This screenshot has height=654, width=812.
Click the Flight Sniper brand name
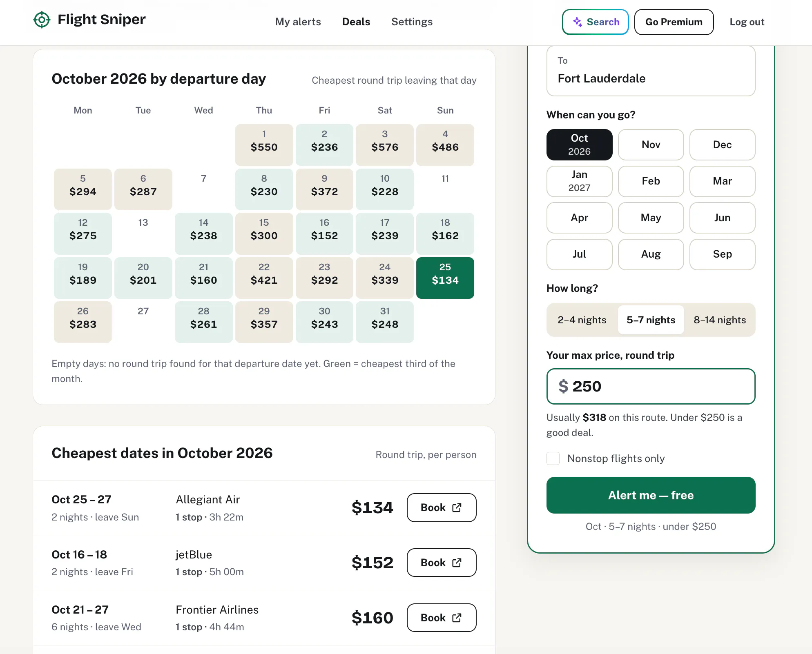pos(101,19)
